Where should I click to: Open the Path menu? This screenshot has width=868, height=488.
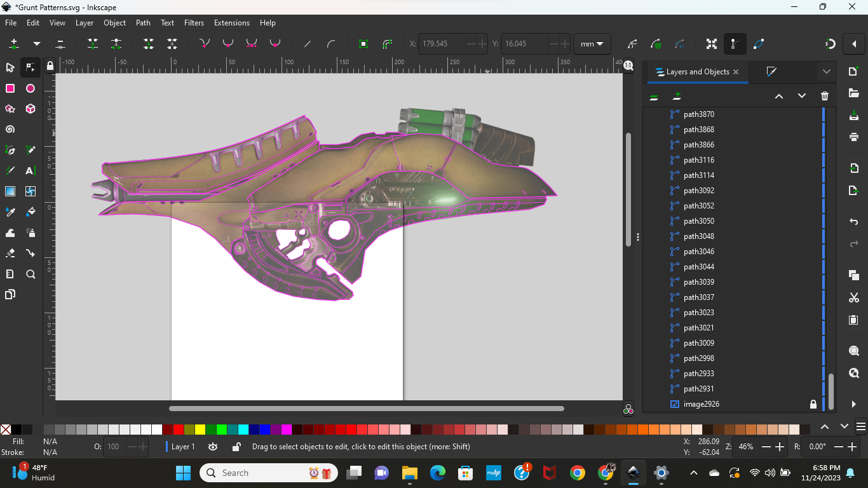[143, 23]
